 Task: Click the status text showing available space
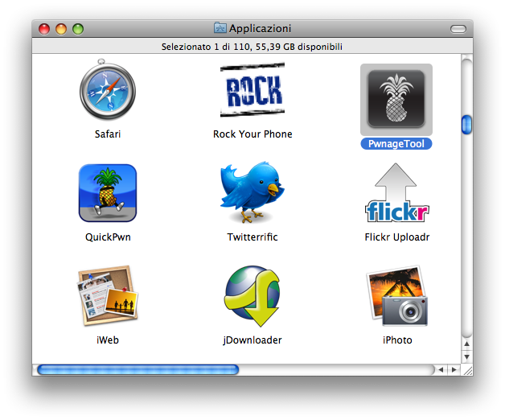(252, 47)
